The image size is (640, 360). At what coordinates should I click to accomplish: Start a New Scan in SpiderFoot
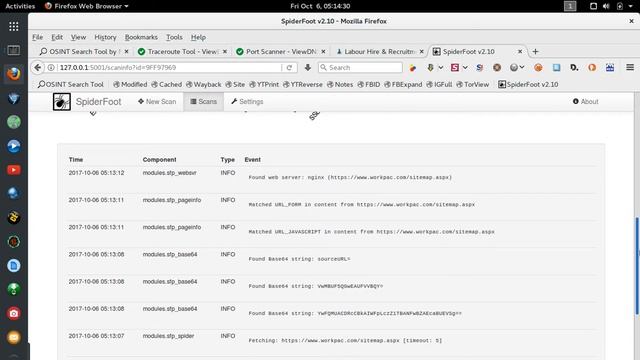click(157, 102)
